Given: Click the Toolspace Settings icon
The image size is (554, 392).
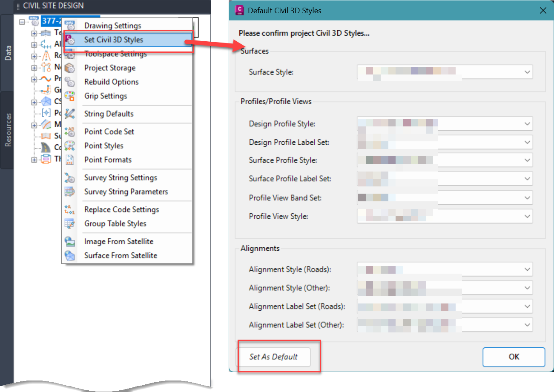Looking at the screenshot, I should pyautogui.click(x=70, y=54).
